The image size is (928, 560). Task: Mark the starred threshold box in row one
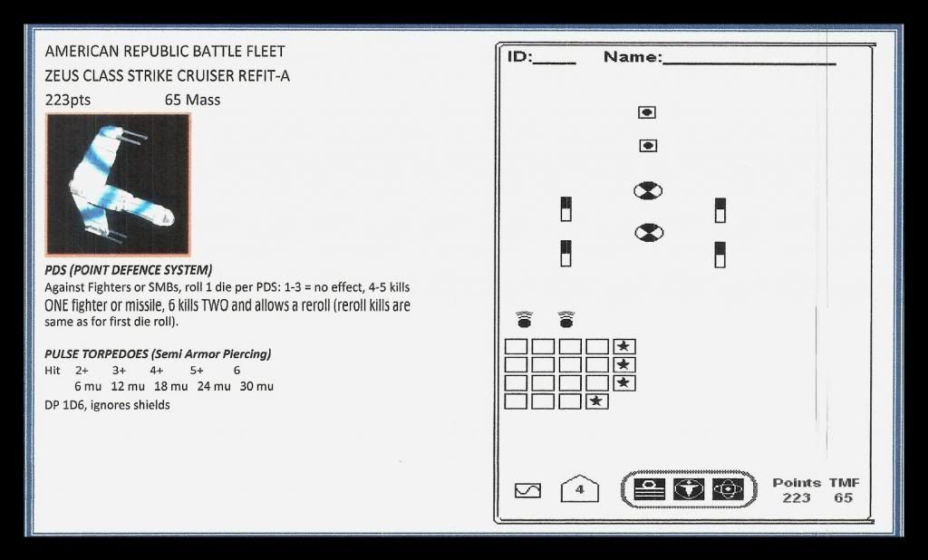(623, 345)
